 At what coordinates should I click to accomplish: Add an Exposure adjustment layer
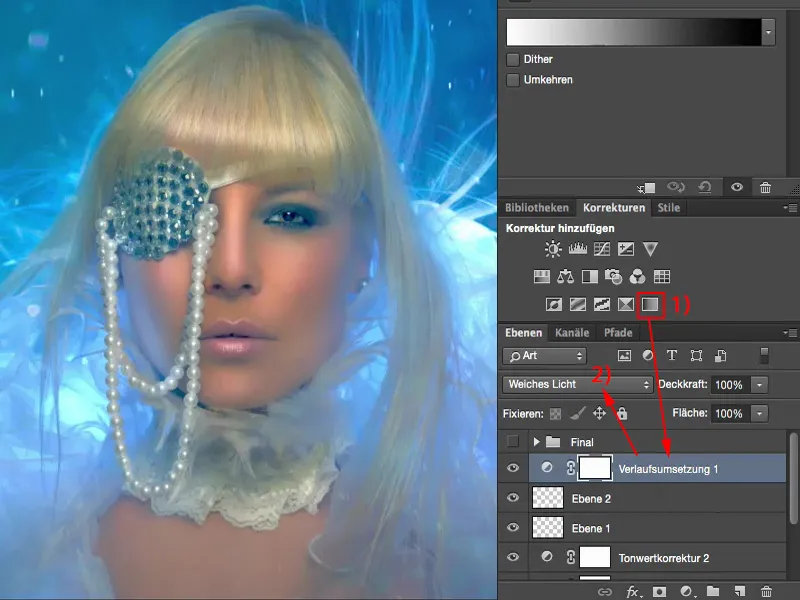tap(626, 249)
